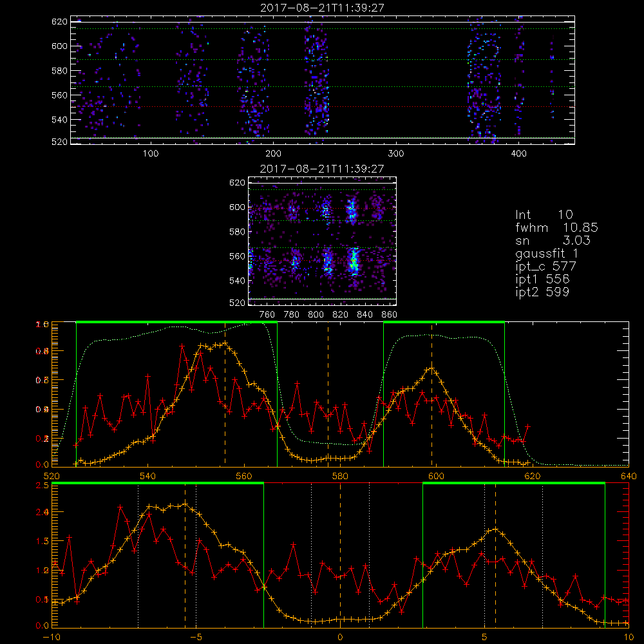Click the 760 x-axis label on middle image
Image resolution: width=644 pixels, height=644 pixels.
pyautogui.click(x=267, y=315)
